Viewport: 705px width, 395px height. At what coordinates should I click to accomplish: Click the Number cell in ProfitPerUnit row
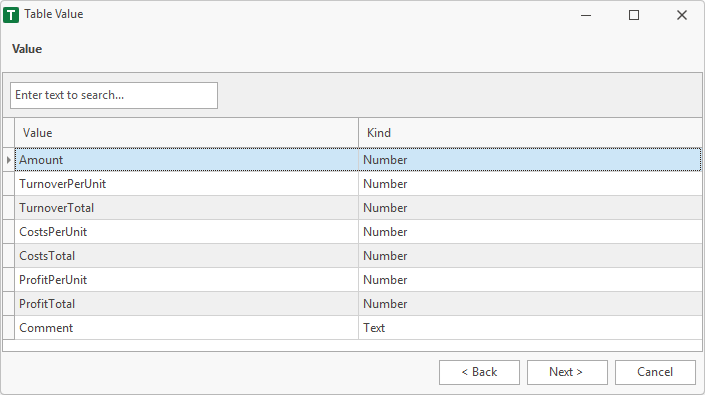tap(530, 280)
